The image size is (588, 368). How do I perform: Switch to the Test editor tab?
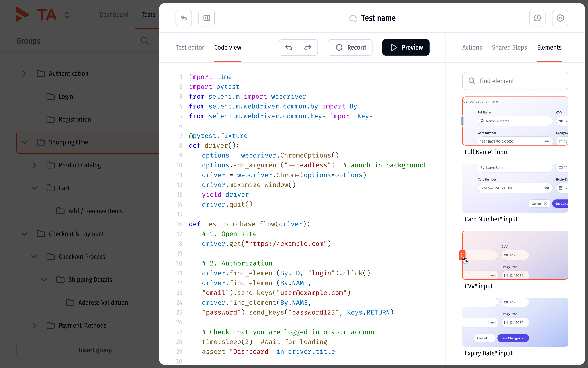(x=190, y=48)
